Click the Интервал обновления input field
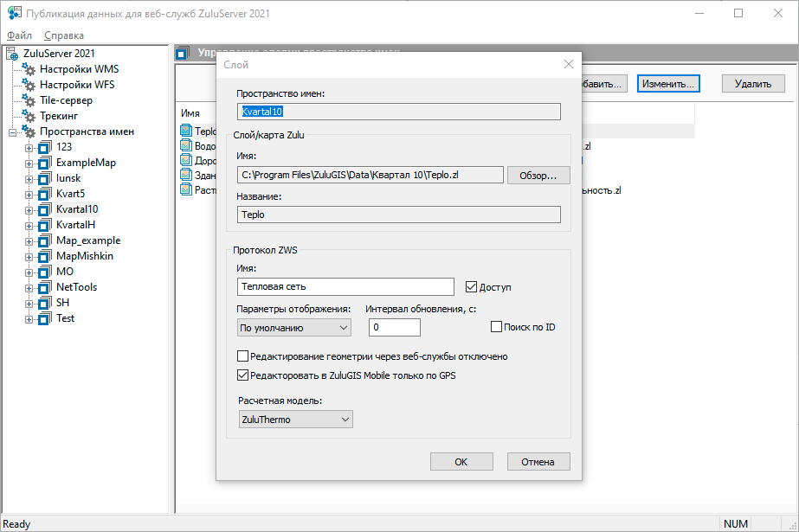 tap(395, 328)
